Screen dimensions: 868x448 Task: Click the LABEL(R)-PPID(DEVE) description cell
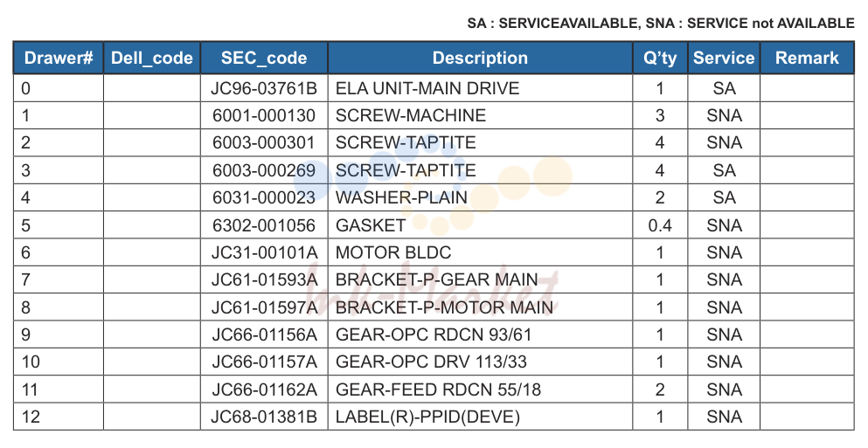coord(480,417)
